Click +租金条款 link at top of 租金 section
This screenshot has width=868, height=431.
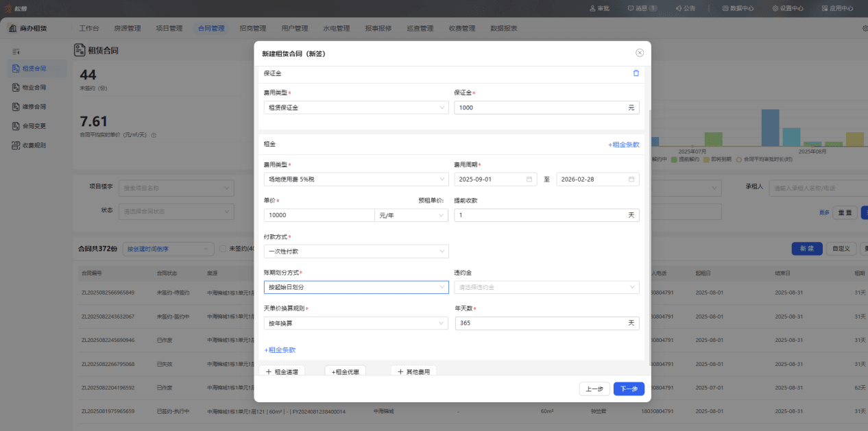(623, 145)
